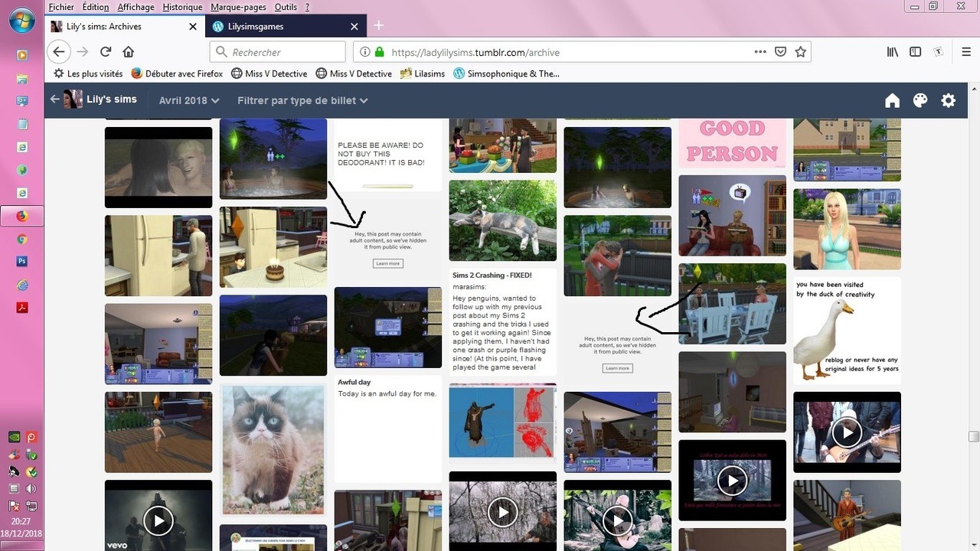Open the Tumblr palette appearance icon
This screenshot has height=551, width=980.
pyautogui.click(x=920, y=101)
